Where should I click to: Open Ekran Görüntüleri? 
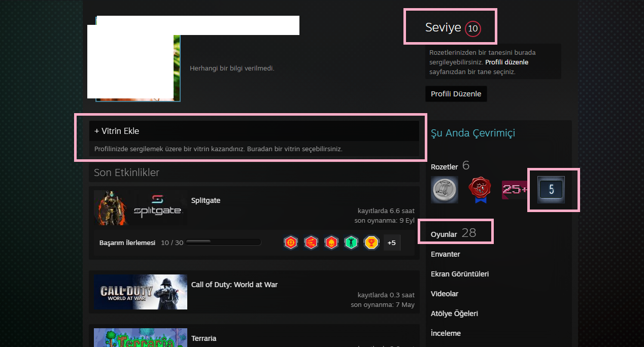460,274
